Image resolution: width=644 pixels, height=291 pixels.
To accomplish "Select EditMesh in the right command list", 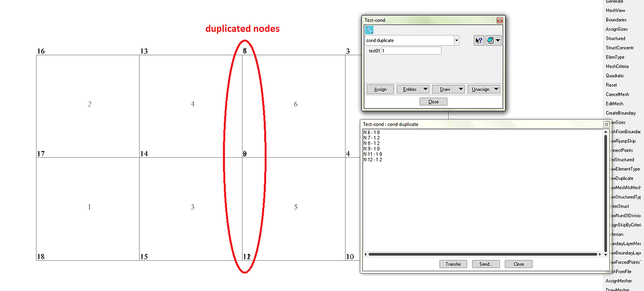I will click(614, 104).
